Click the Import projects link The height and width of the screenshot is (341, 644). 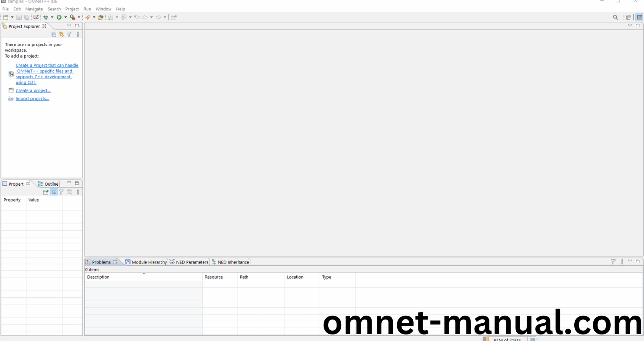(x=32, y=98)
